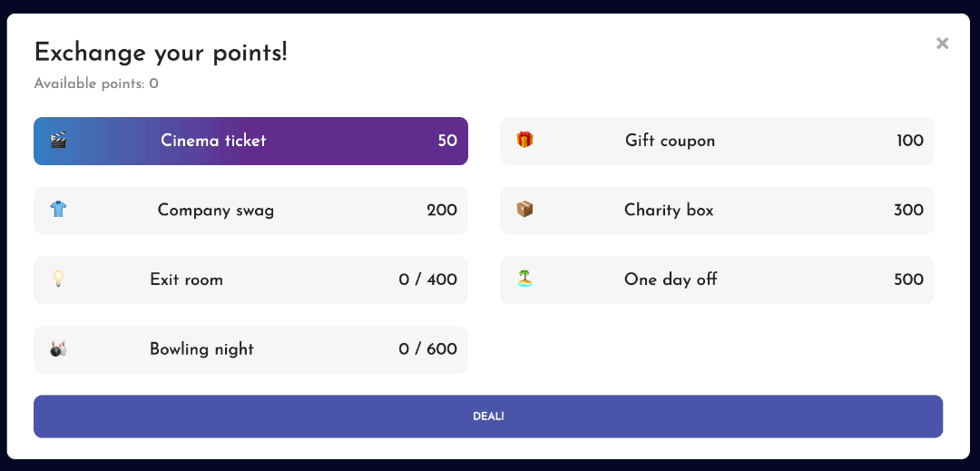
Task: Select the Cinema ticket reward
Action: 250,142
